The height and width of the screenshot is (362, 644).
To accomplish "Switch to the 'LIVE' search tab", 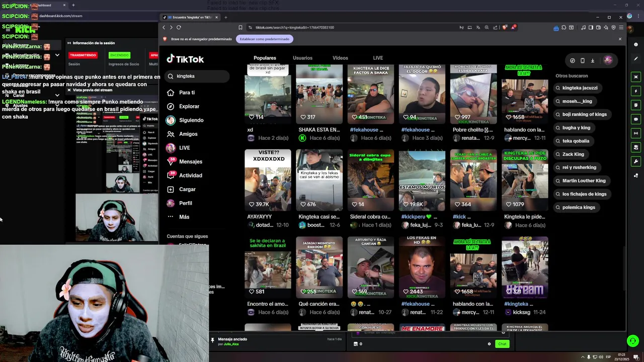I will (x=378, y=58).
